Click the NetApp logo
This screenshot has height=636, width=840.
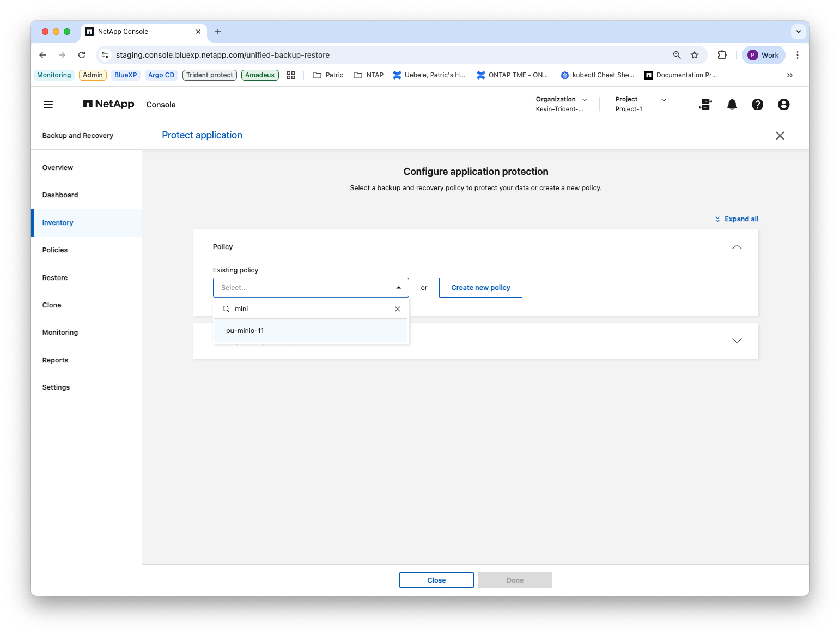(108, 104)
